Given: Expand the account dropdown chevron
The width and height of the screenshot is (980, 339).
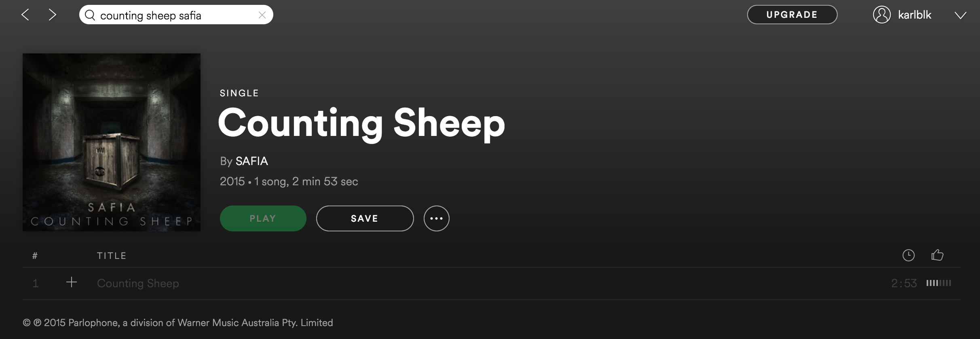Looking at the screenshot, I should (x=960, y=15).
